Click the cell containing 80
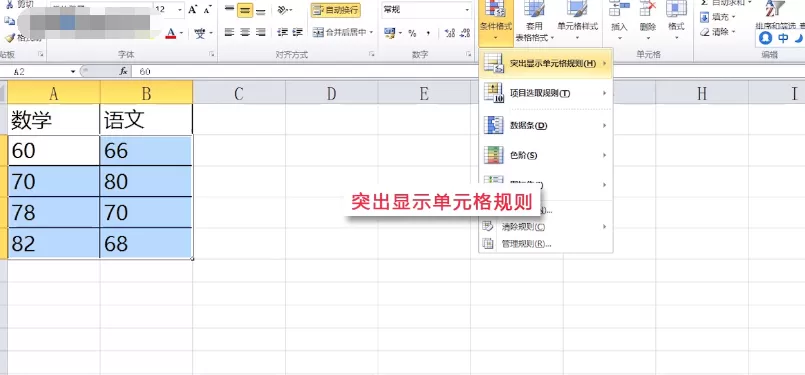The height and width of the screenshot is (375, 805). click(x=146, y=181)
